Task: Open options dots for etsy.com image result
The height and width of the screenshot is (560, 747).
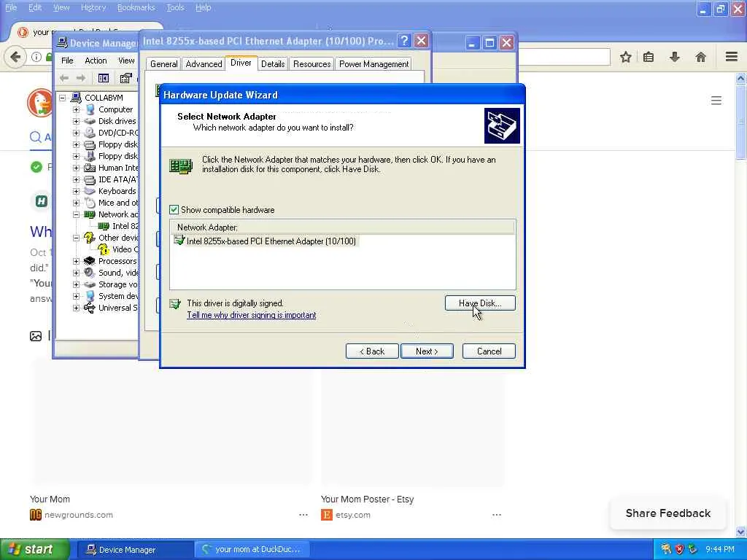Action: (497, 515)
